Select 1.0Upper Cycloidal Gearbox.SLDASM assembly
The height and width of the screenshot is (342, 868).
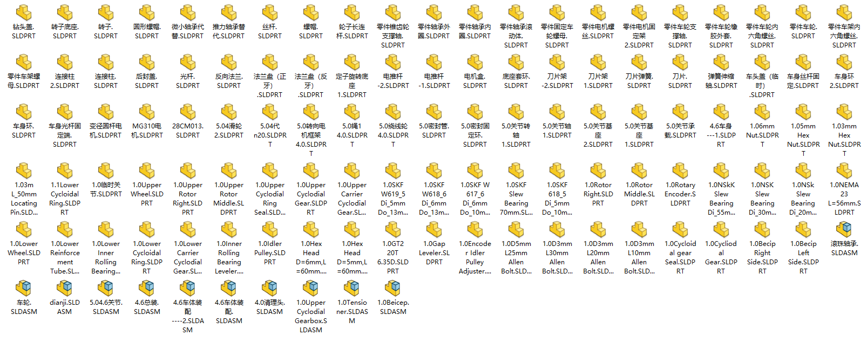(x=311, y=289)
